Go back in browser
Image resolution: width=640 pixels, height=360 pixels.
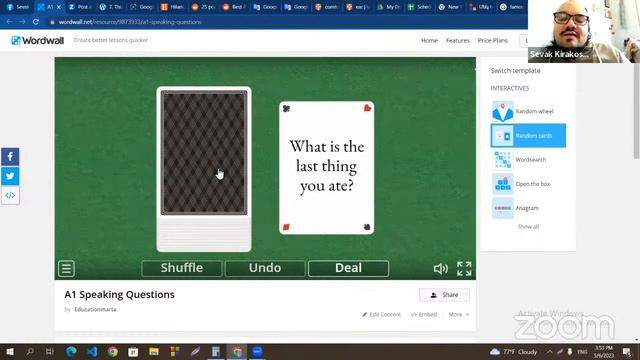(x=9, y=22)
